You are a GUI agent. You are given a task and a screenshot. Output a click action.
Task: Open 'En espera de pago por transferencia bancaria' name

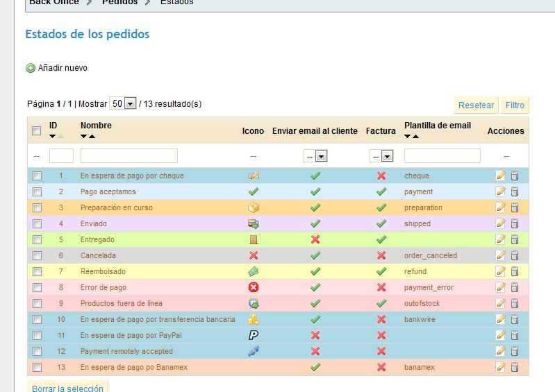[158, 319]
